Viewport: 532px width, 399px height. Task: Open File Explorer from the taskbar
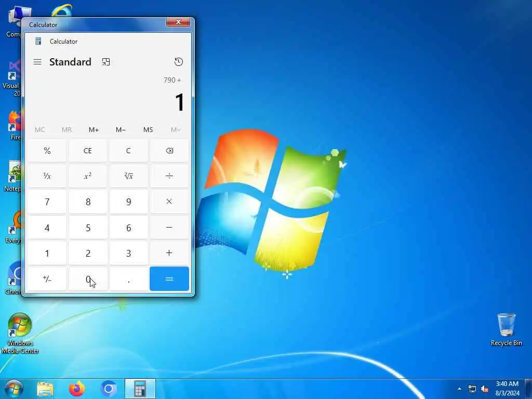tap(45, 389)
